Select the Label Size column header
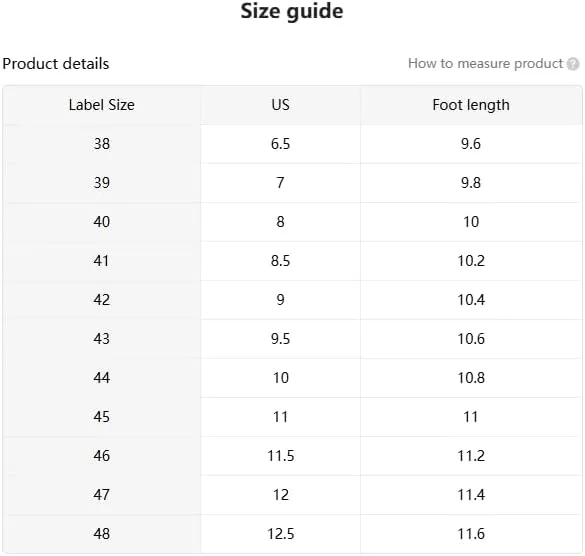Image resolution: width=585 pixels, height=556 pixels. (102, 105)
